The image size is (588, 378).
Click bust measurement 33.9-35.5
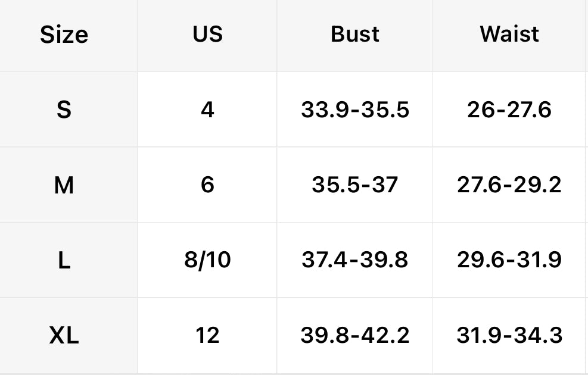click(355, 110)
